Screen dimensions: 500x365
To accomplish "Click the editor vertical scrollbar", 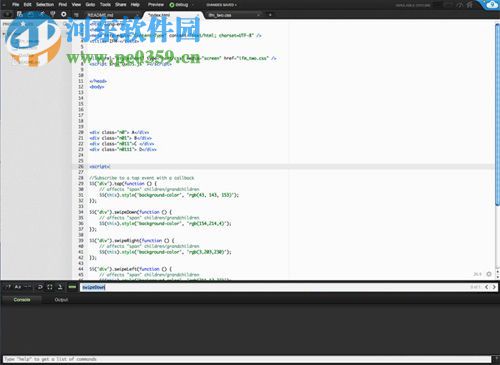I will 497,115.
